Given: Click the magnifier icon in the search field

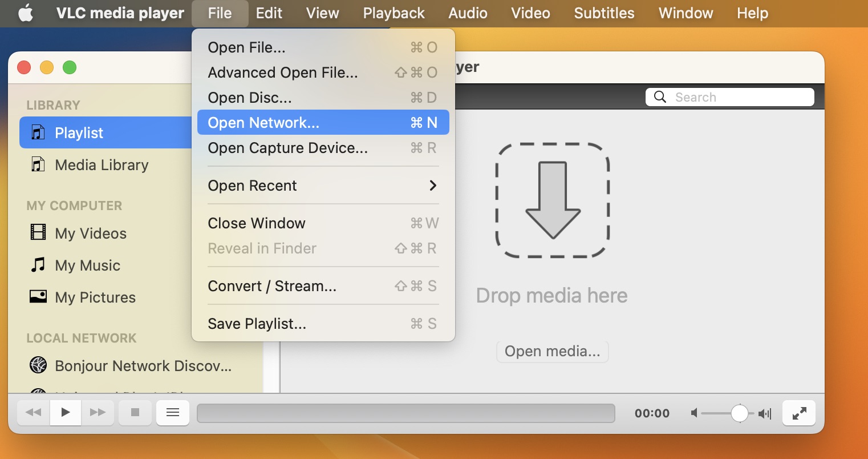Looking at the screenshot, I should point(660,97).
